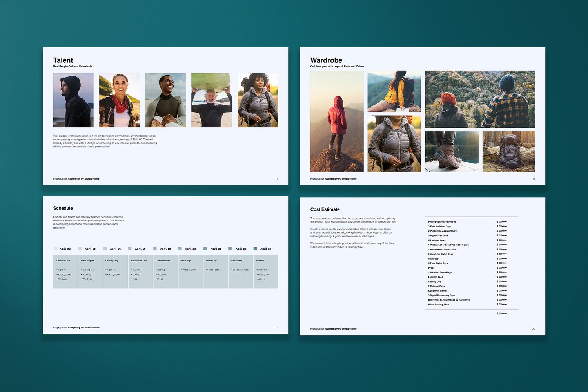
Task: Select the total amount below the cost list
Action: 502,314
